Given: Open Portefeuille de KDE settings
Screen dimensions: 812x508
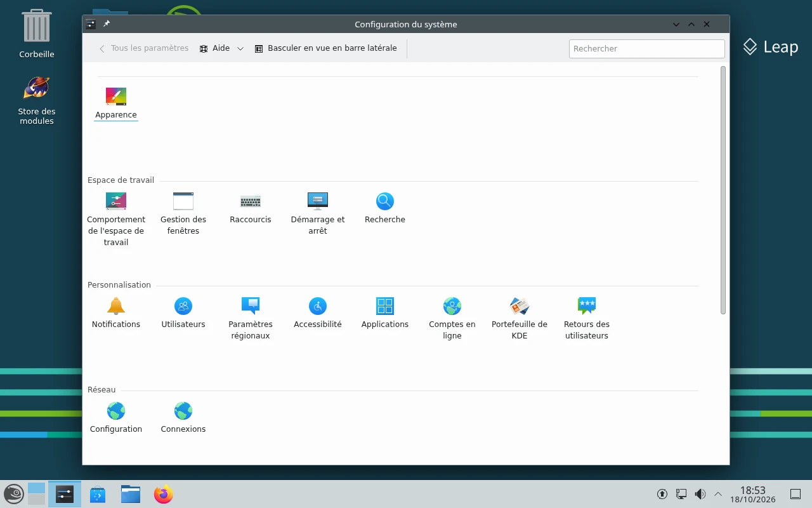Looking at the screenshot, I should (520, 318).
